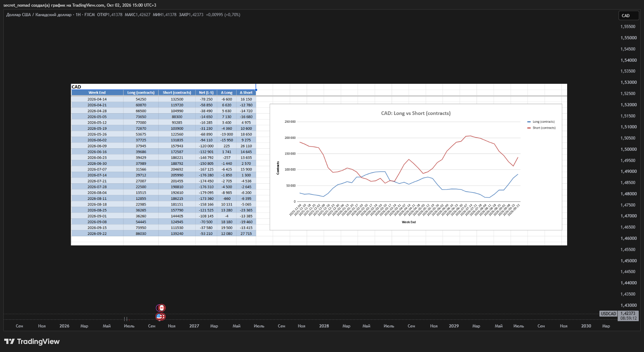The image size is (644, 352).
Task: Click the Доллар США / Канадский доллар symbol title
Action: pyautogui.click(x=39, y=15)
